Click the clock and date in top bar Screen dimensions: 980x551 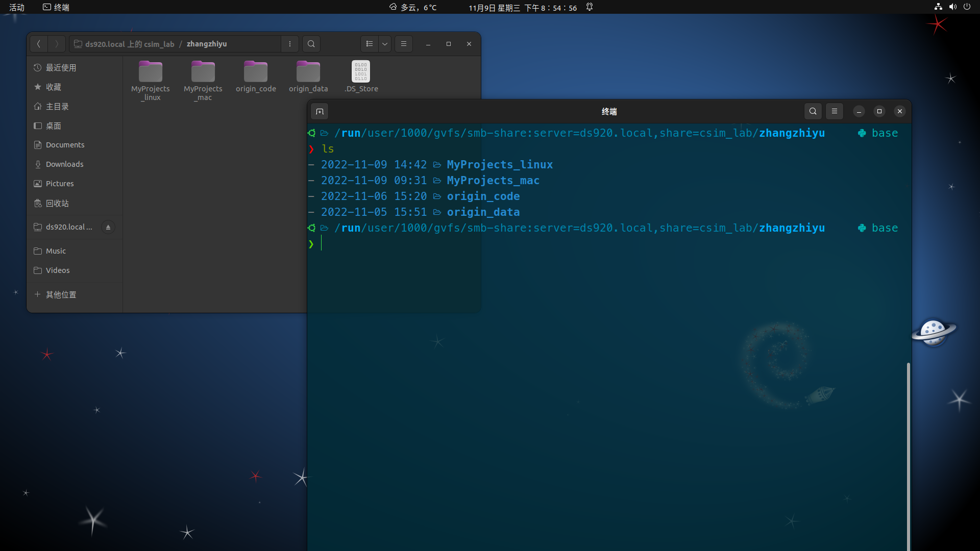522,7
